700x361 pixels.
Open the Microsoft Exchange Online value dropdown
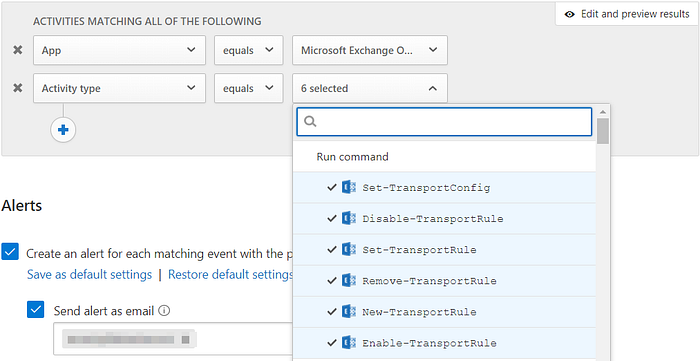tap(370, 50)
